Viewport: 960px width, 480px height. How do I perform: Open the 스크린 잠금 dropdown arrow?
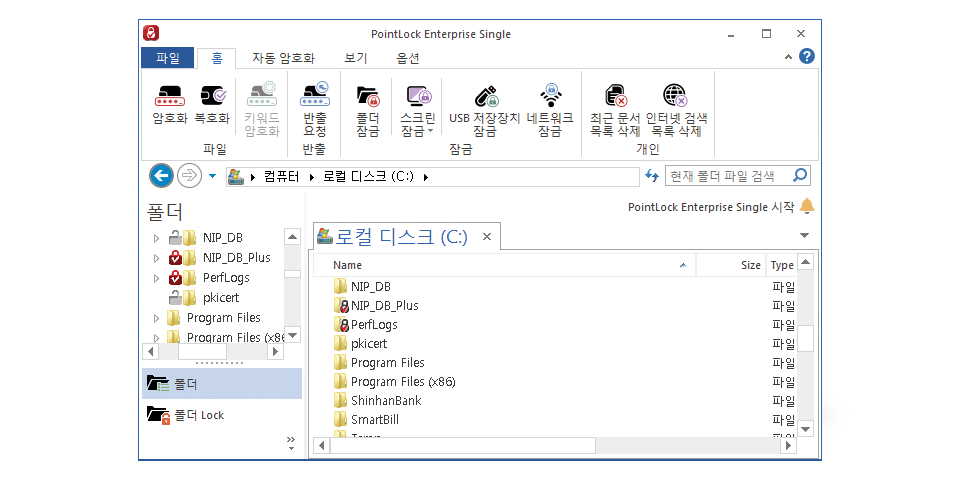430,130
